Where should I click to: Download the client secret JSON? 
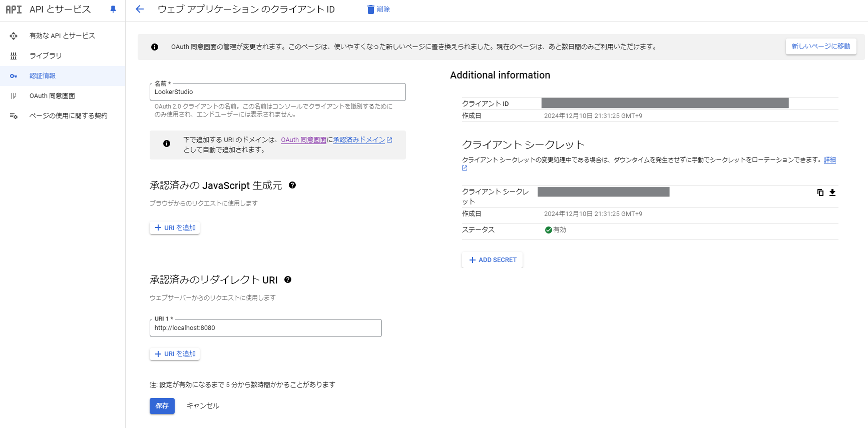point(832,192)
